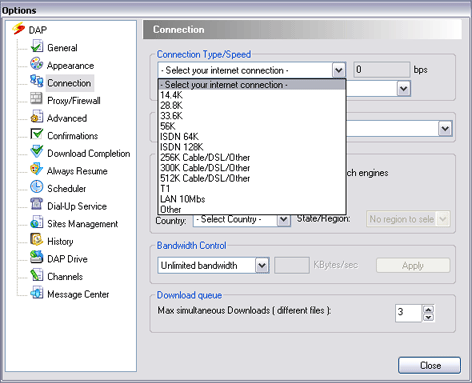Choose ISDN 128K from the list
The width and height of the screenshot is (472, 383).
click(252, 147)
